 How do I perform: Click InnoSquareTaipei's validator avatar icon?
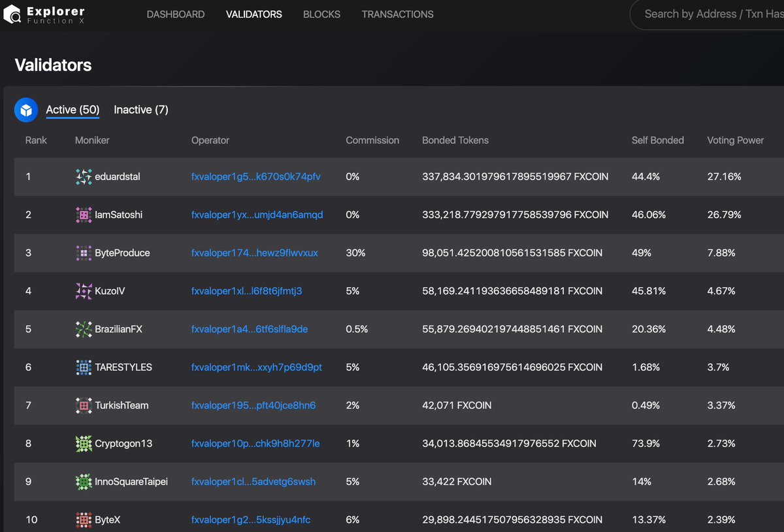[84, 482]
